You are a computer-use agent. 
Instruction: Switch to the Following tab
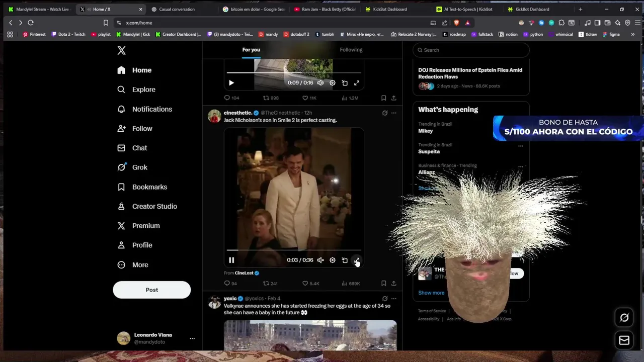pos(351,50)
